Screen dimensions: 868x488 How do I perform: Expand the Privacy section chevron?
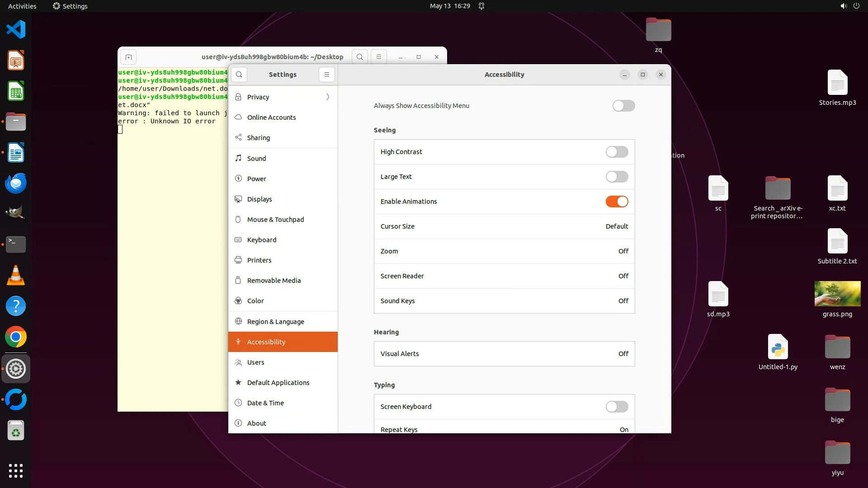point(328,97)
